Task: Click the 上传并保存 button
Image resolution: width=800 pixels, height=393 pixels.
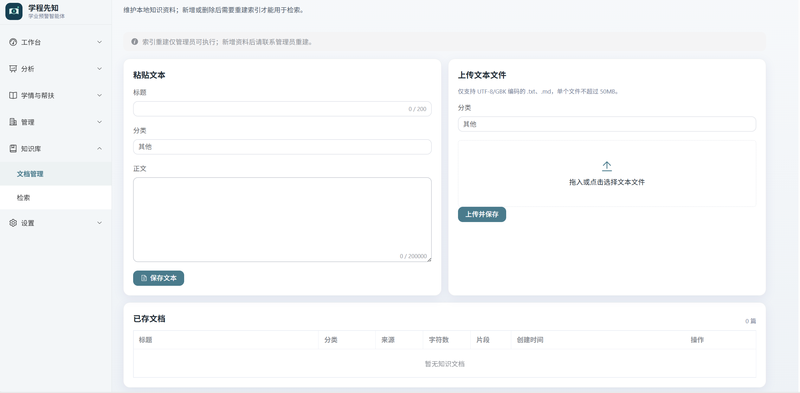Action: click(x=482, y=214)
